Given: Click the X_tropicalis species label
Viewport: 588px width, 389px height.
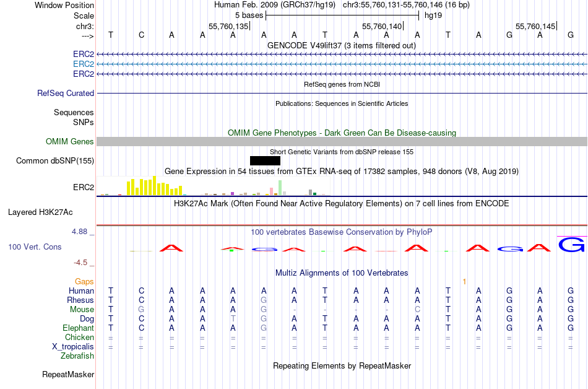Looking at the screenshot, I should 73,347.
